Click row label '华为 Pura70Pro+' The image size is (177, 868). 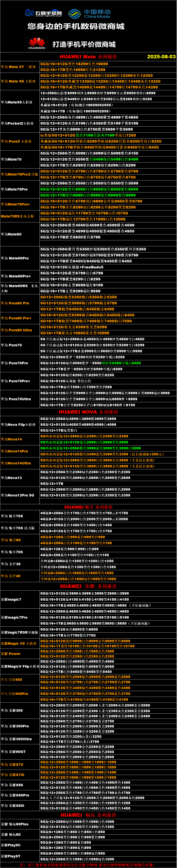pos(15,381)
